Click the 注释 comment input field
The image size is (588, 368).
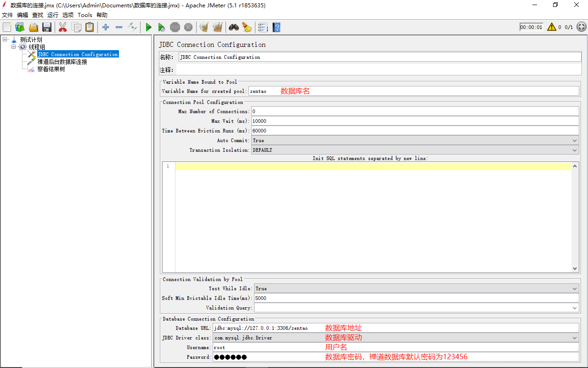[379, 70]
